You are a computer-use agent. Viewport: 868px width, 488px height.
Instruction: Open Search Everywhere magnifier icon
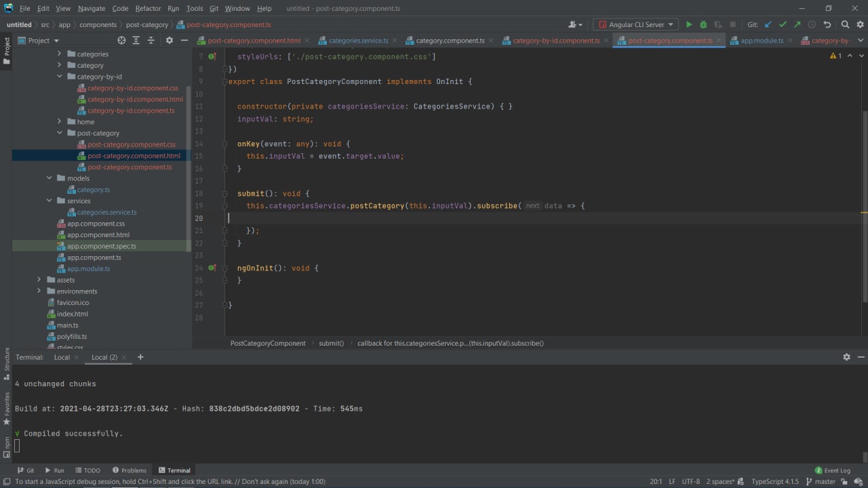(845, 24)
